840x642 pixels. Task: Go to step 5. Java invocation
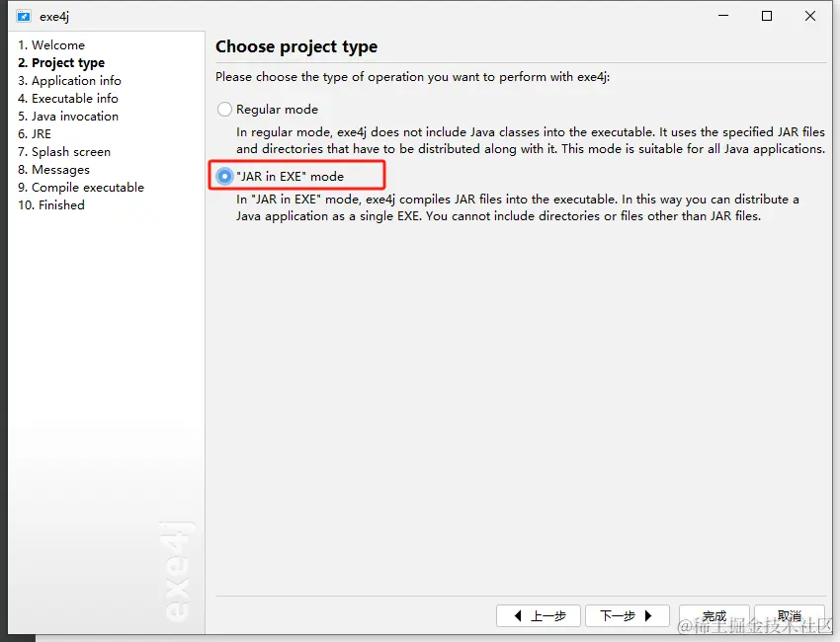point(68,117)
